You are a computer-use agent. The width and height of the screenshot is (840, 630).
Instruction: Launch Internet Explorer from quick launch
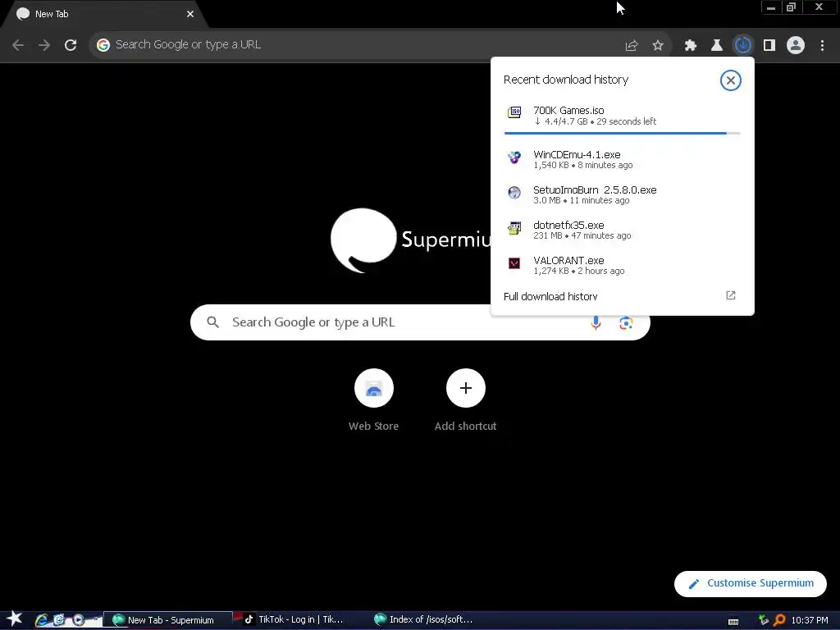(41, 620)
